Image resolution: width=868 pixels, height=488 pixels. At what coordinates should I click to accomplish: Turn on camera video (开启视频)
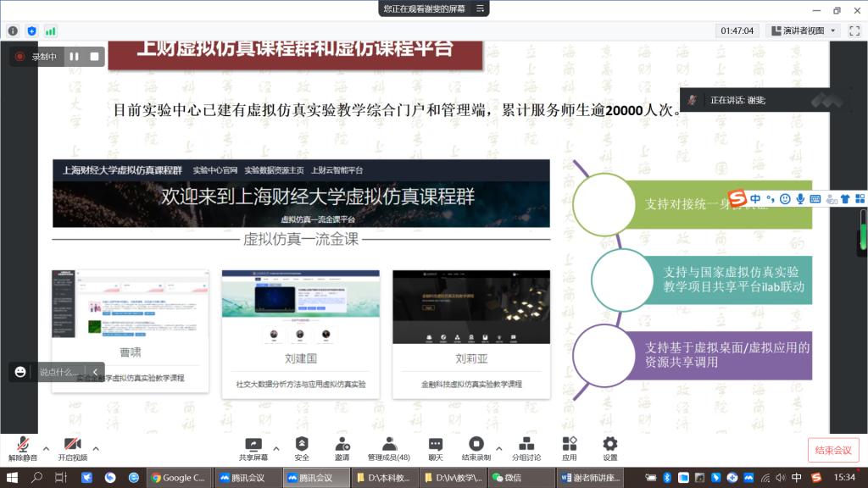(x=73, y=447)
